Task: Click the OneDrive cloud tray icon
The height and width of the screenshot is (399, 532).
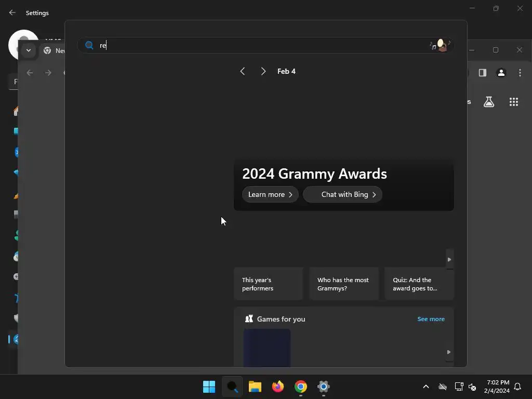Action: click(x=443, y=387)
